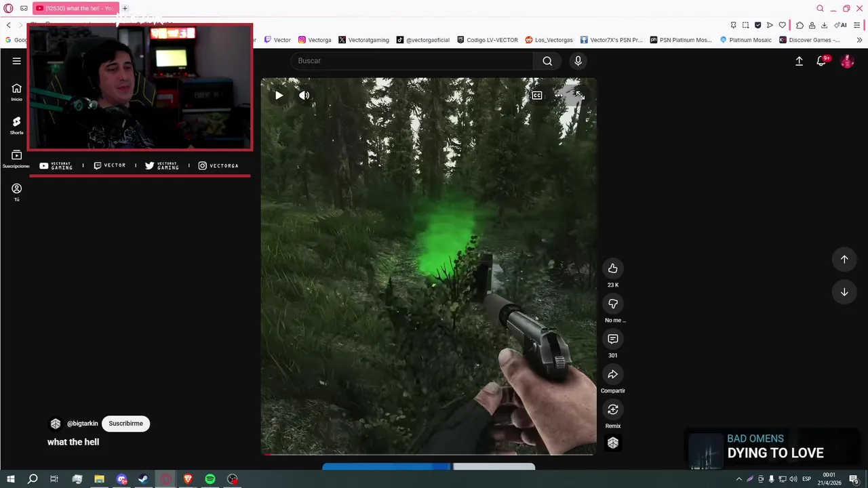The height and width of the screenshot is (488, 868).
Task: Mute the Shorts video volume
Action: pyautogui.click(x=304, y=96)
